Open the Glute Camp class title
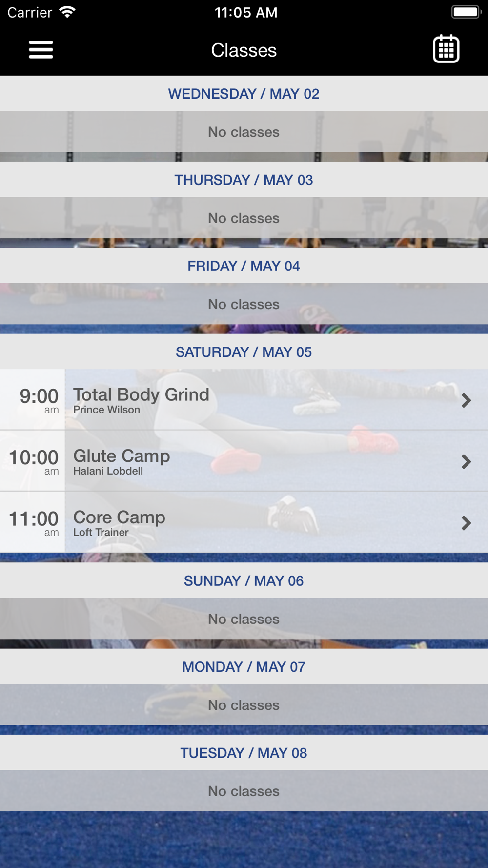 tap(122, 456)
